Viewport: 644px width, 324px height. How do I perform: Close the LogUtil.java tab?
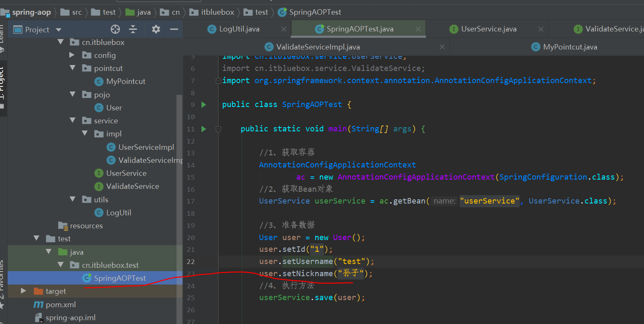[x=284, y=29]
